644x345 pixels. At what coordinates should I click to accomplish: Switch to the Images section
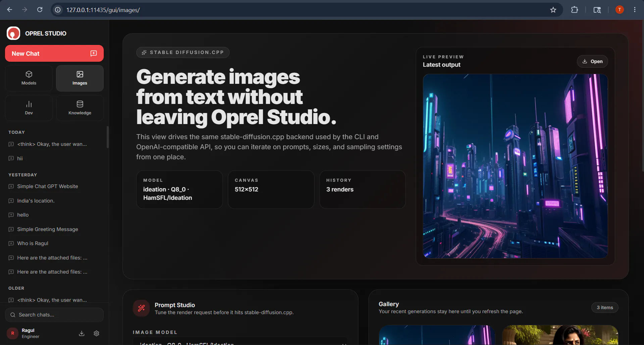(80, 78)
